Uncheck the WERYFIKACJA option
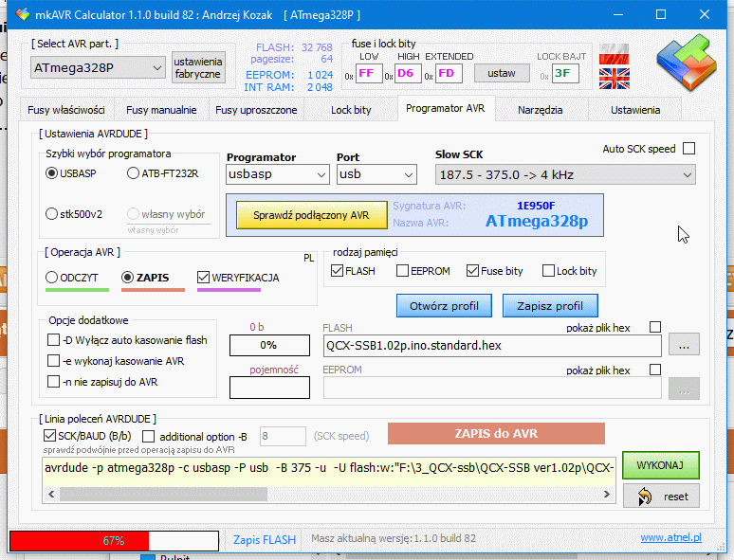 point(204,278)
